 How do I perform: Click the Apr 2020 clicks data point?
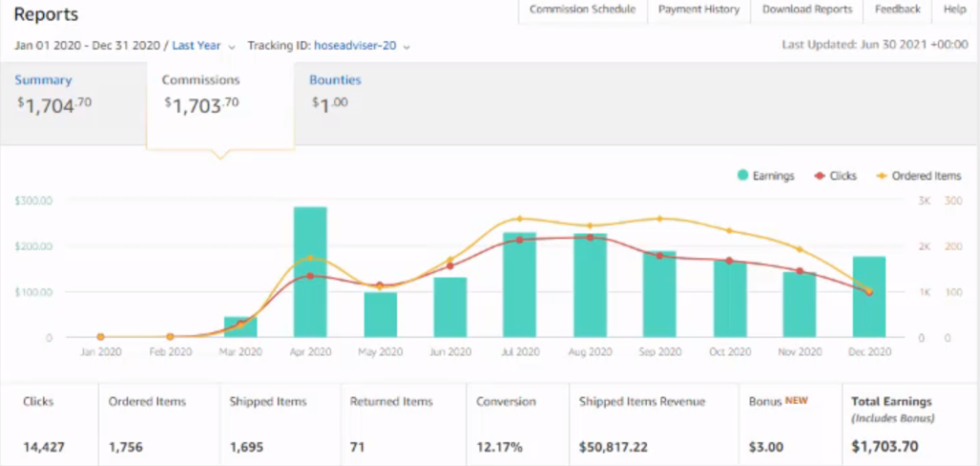311,276
